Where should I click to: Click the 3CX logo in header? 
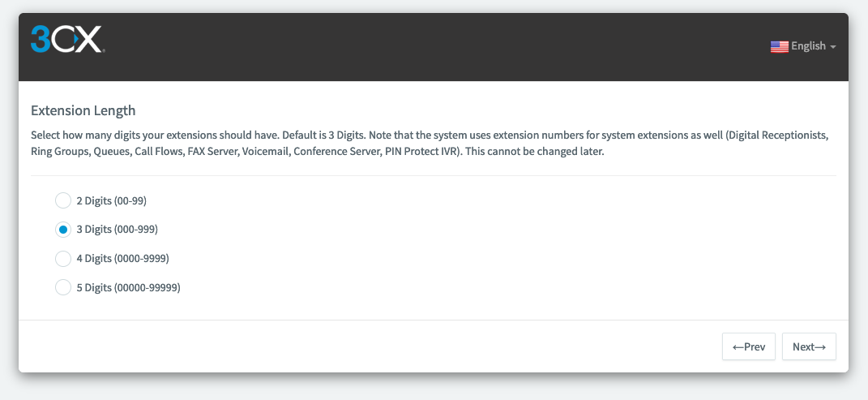click(x=67, y=39)
